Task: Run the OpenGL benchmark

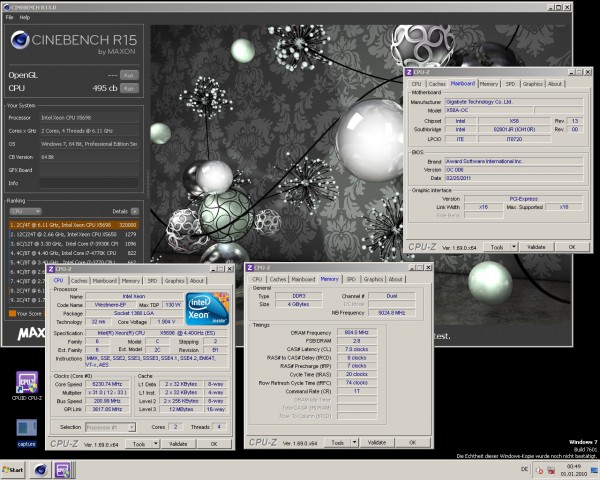Action: [129, 75]
